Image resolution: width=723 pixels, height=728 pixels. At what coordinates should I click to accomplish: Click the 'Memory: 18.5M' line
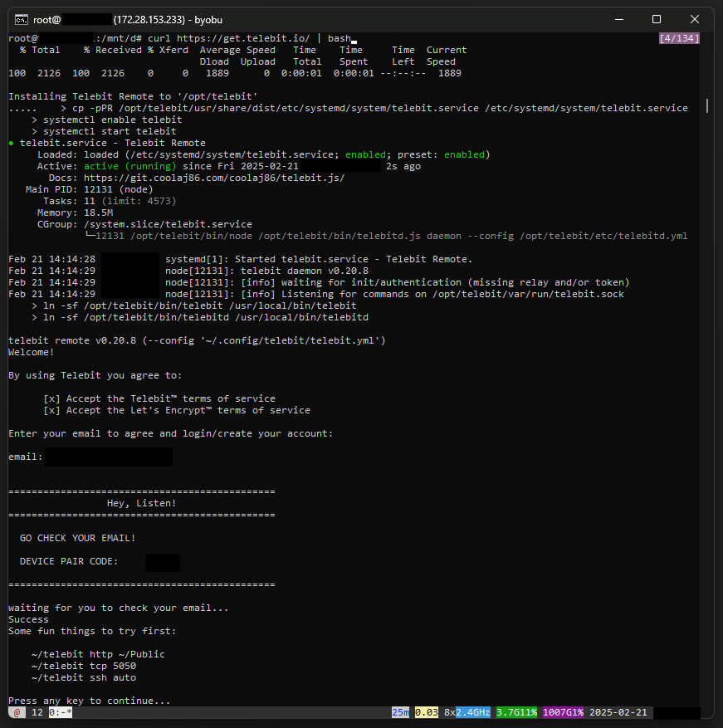(x=76, y=213)
